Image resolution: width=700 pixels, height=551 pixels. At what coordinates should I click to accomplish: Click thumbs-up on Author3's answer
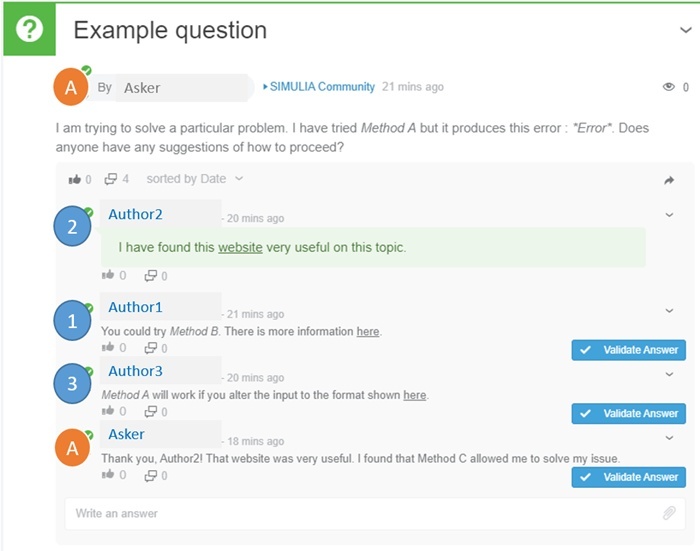(107, 412)
